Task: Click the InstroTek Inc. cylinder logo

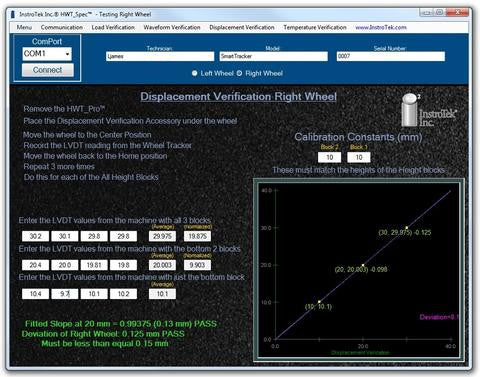Action: point(429,110)
